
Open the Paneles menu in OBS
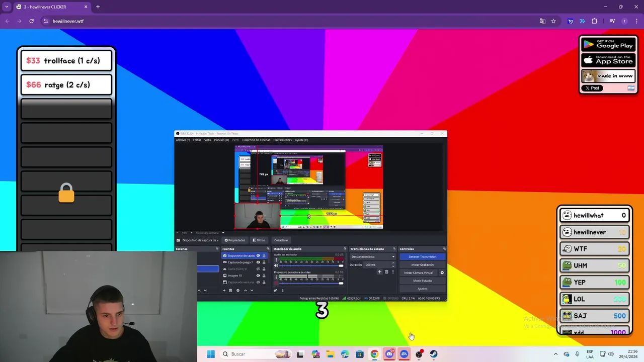(x=221, y=140)
